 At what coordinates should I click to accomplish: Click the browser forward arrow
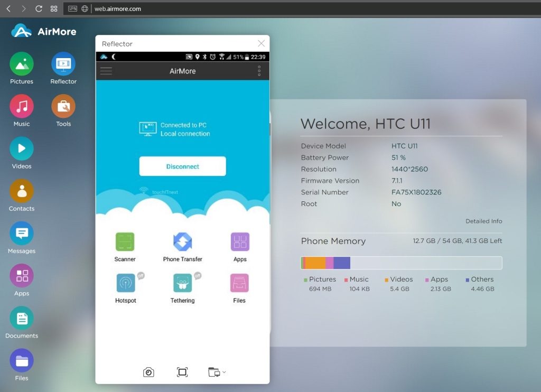coord(23,8)
